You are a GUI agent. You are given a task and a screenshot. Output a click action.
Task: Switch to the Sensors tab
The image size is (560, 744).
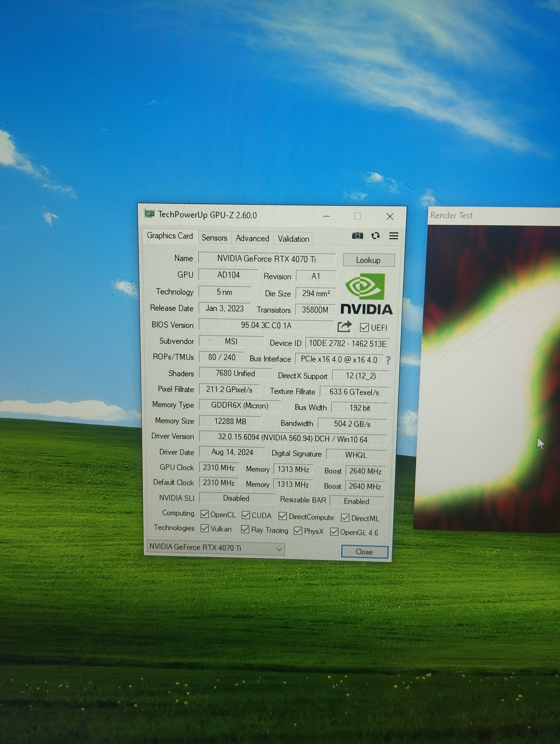click(x=214, y=238)
